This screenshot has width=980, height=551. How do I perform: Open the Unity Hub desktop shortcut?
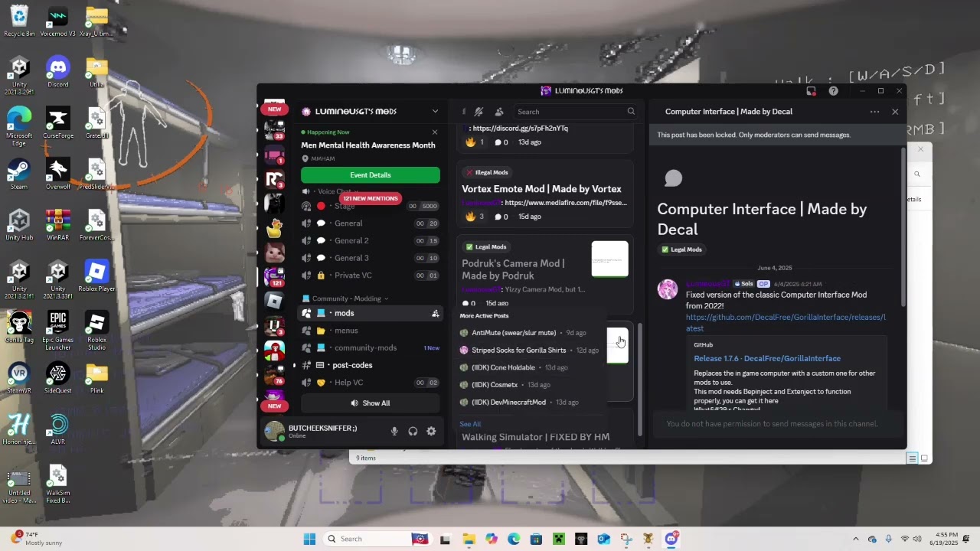(x=19, y=224)
